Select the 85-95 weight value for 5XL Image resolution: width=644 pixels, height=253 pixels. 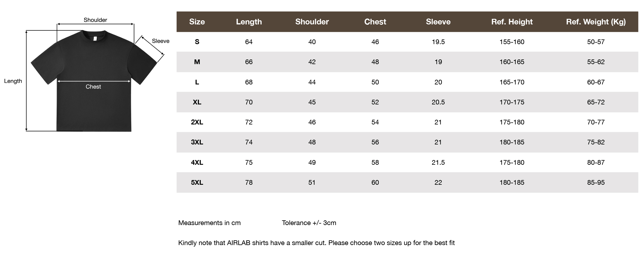pos(596,182)
